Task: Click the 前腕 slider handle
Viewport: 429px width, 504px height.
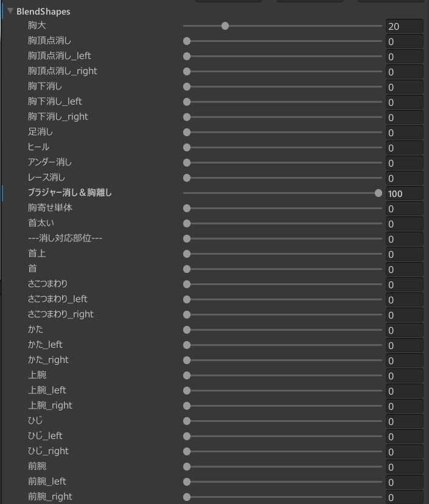Action: (x=187, y=467)
